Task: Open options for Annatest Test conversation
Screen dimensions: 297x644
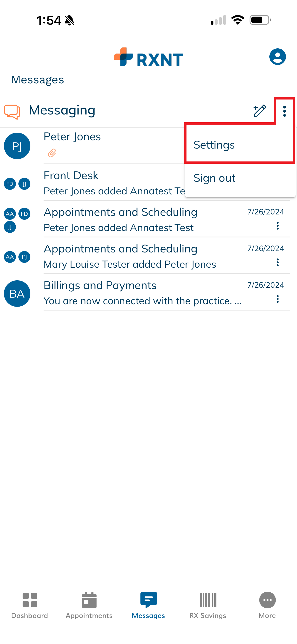Action: click(277, 226)
